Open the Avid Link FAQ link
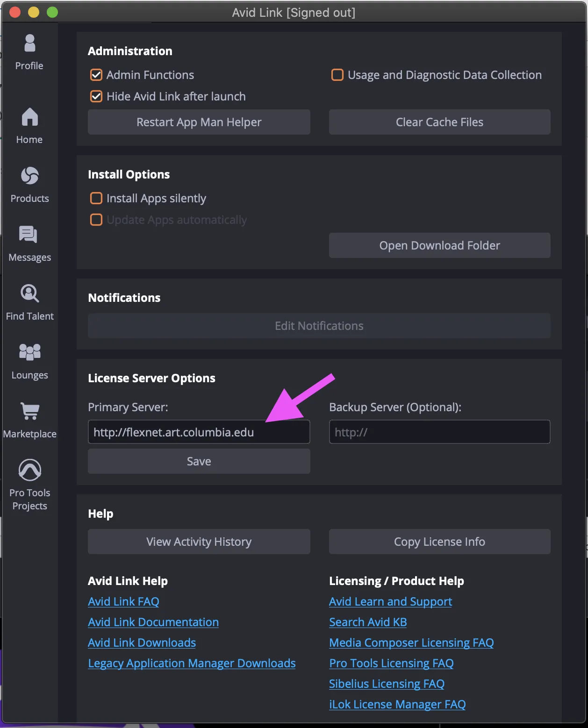 123,601
